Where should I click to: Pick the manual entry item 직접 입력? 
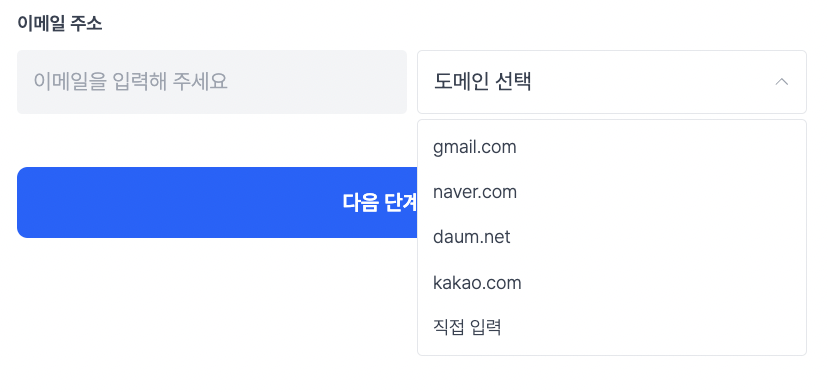[612, 328]
